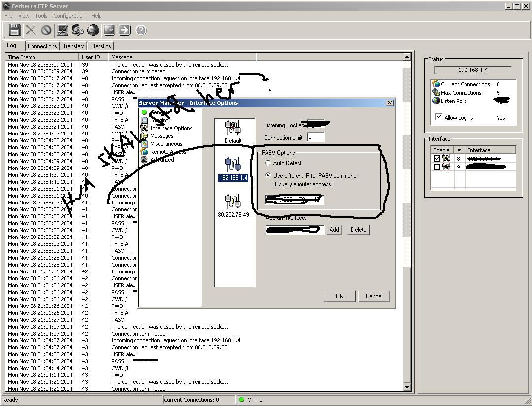Click the Max Connections status icon
The width and height of the screenshot is (532, 406).
click(436, 92)
